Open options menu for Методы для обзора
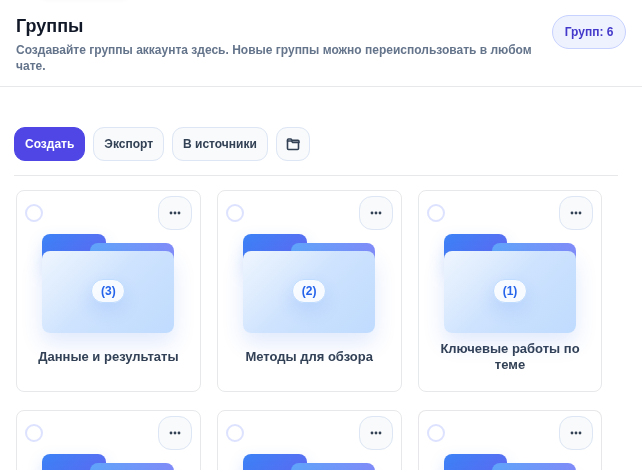Screen dimensions: 642x470 coord(376,213)
